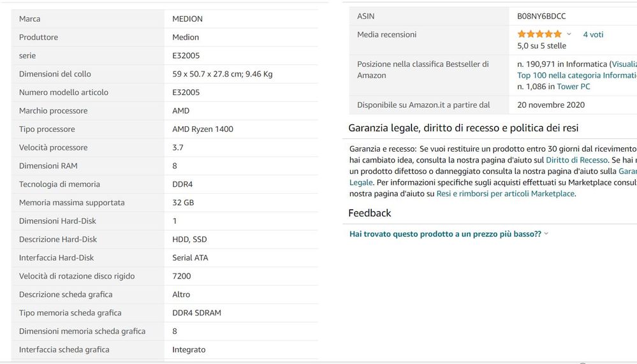Expand the lower price feedback chevron
The width and height of the screenshot is (637, 364).
(x=546, y=234)
